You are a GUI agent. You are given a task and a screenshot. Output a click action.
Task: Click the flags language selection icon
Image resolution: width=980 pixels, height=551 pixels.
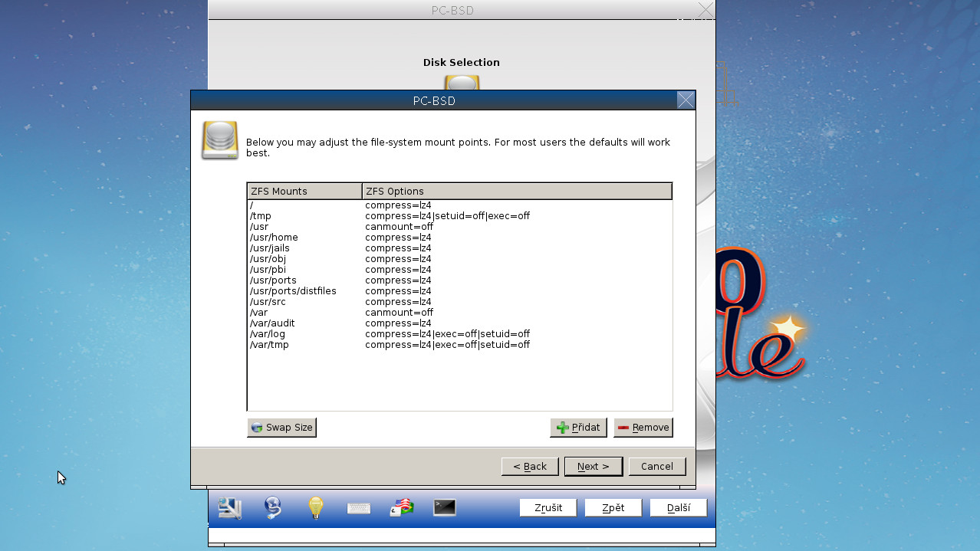click(401, 507)
